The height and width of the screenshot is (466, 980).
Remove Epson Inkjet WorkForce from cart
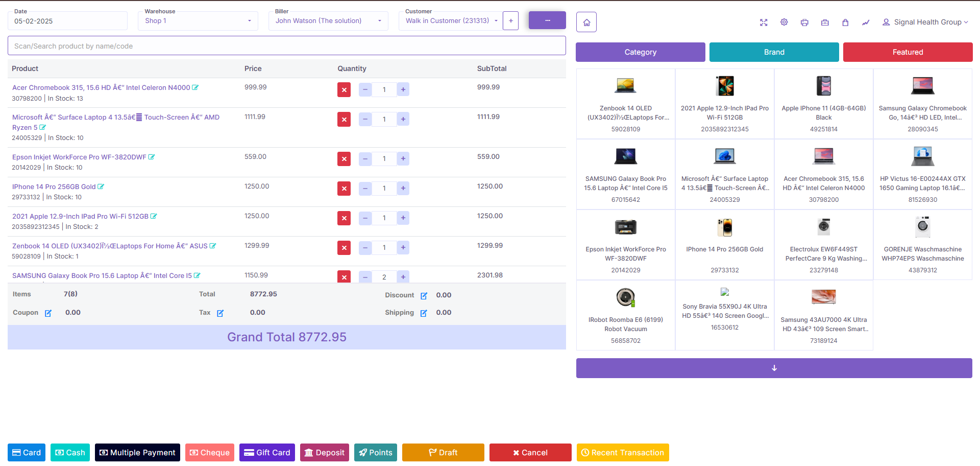click(344, 159)
